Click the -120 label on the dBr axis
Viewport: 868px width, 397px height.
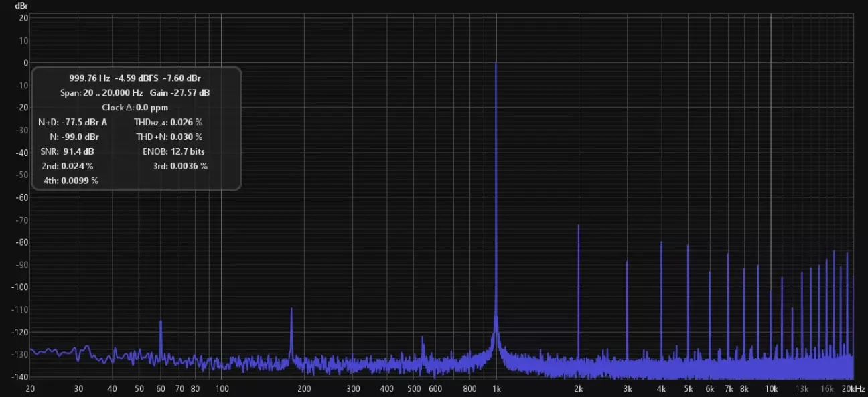coord(20,331)
